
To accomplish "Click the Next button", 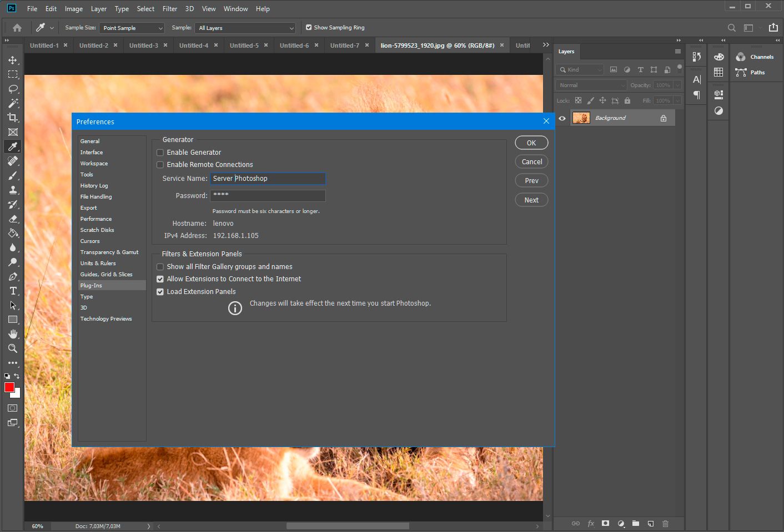I will (x=531, y=200).
